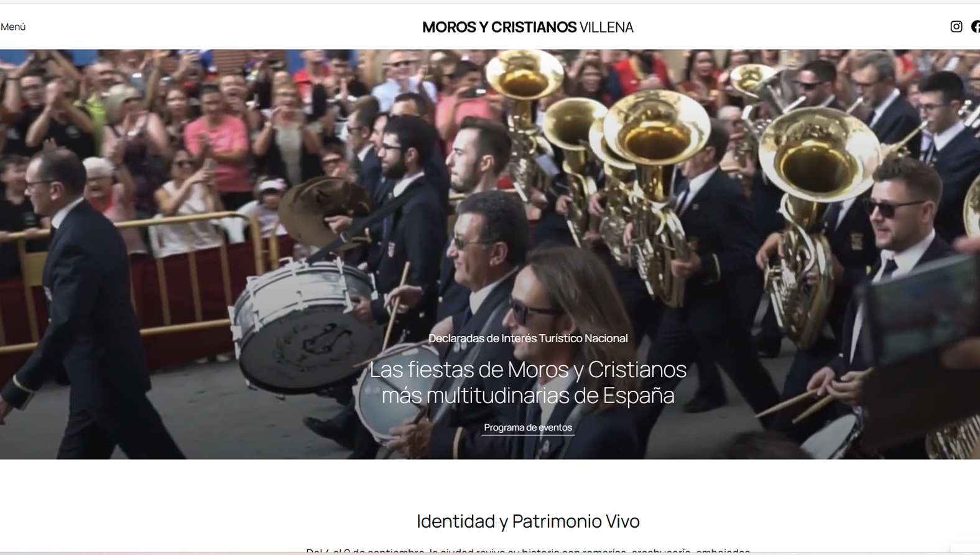
Task: Open the Facebook page icon
Action: click(976, 27)
